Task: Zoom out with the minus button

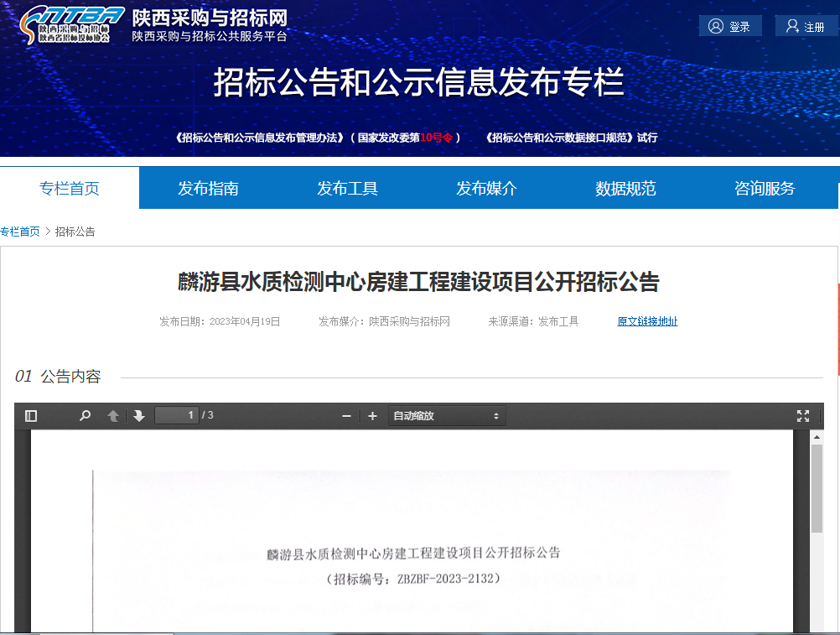Action: coord(346,416)
